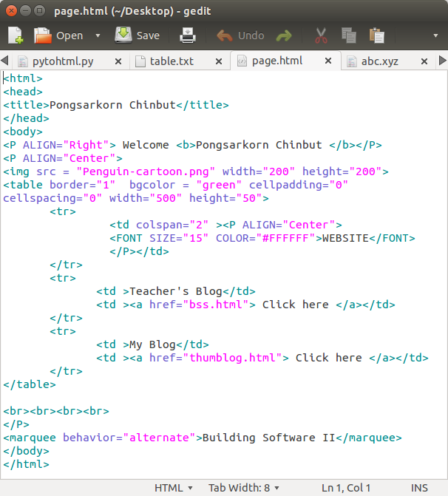448x496 pixels.
Task: Click the "Penguin-cartoon.png" string
Action: 146,171
